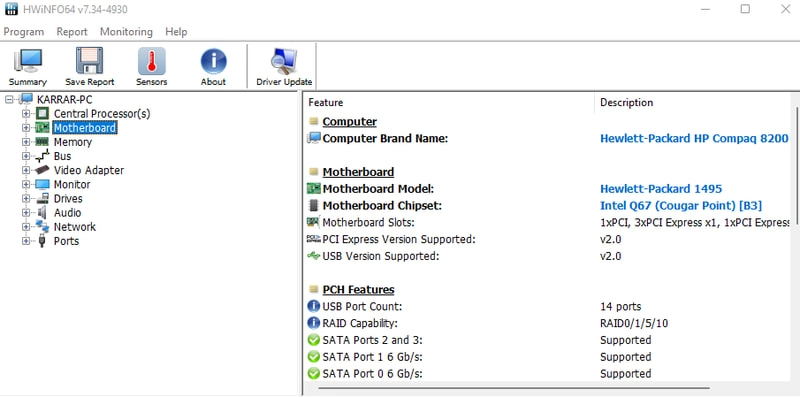Open the Program menu
Image resolution: width=800 pixels, height=397 pixels.
tap(23, 32)
